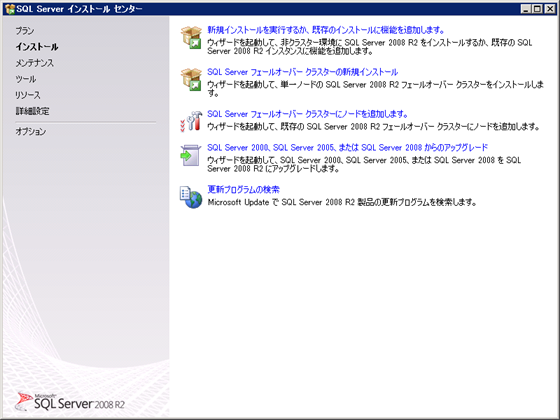Open 更新プログラムの検索 link
The image size is (560, 420).
coord(244,189)
